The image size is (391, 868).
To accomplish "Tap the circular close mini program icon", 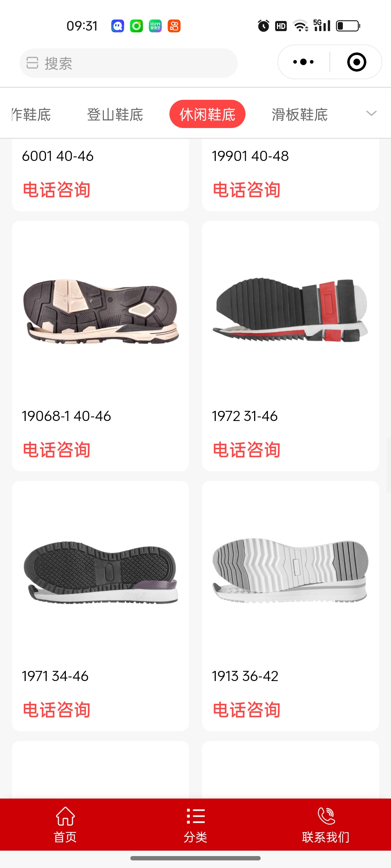I will pos(357,62).
